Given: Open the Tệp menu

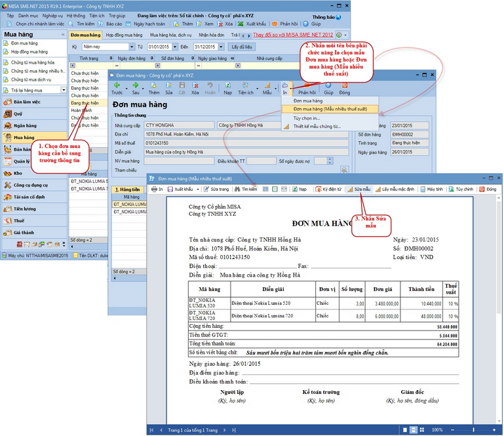Looking at the screenshot, I should point(10,16).
